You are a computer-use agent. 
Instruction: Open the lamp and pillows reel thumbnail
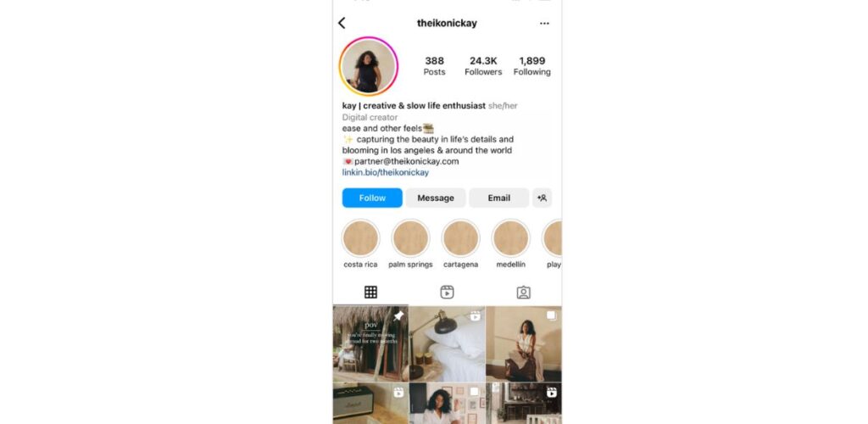448,343
